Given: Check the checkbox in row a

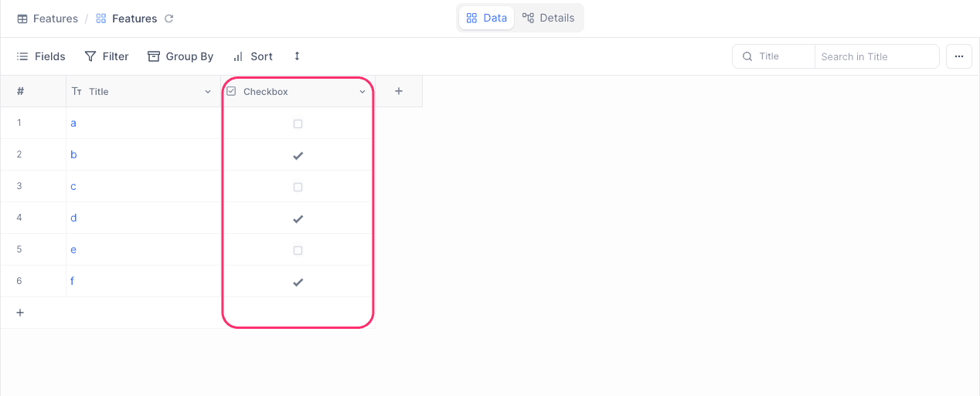Looking at the screenshot, I should (298, 124).
